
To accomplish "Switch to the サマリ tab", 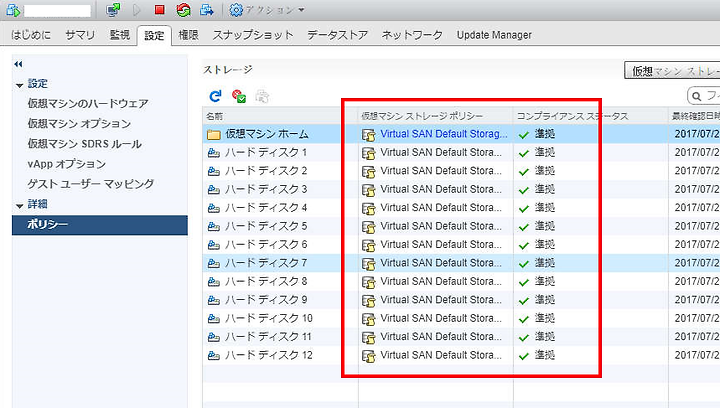I will point(80,35).
